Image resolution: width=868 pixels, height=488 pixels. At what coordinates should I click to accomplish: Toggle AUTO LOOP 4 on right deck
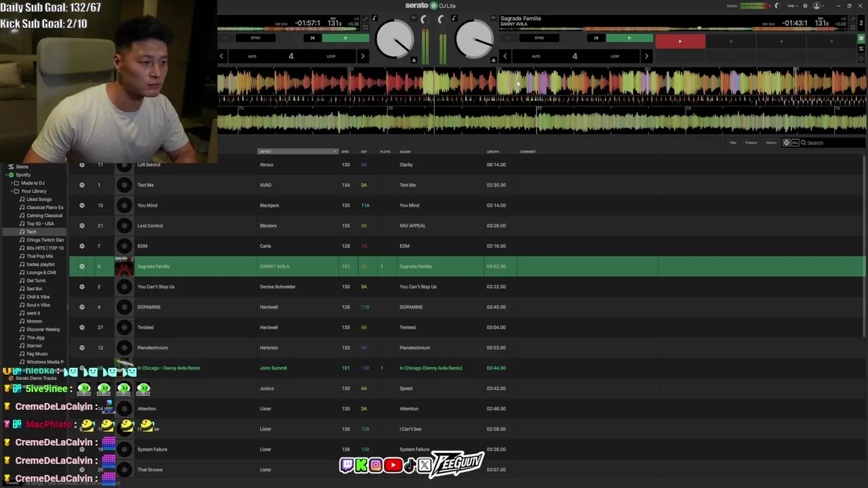pyautogui.click(x=575, y=56)
